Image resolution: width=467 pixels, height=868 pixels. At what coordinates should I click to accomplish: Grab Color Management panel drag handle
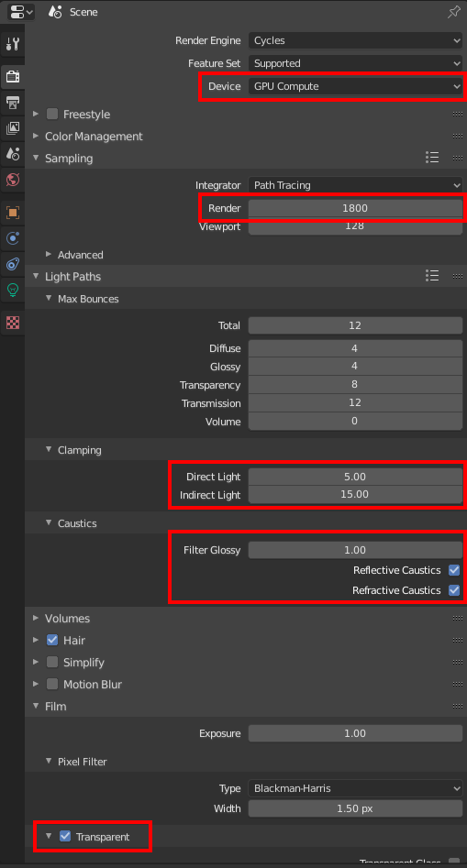point(458,137)
